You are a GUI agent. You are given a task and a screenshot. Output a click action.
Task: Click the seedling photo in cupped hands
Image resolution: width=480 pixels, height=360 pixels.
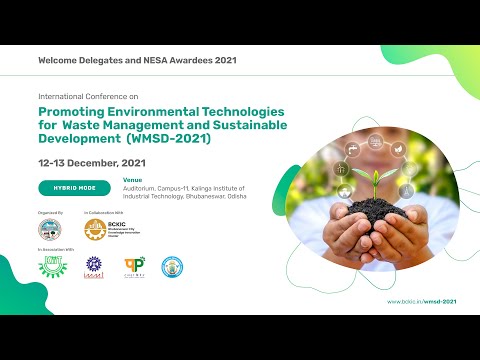(x=373, y=200)
